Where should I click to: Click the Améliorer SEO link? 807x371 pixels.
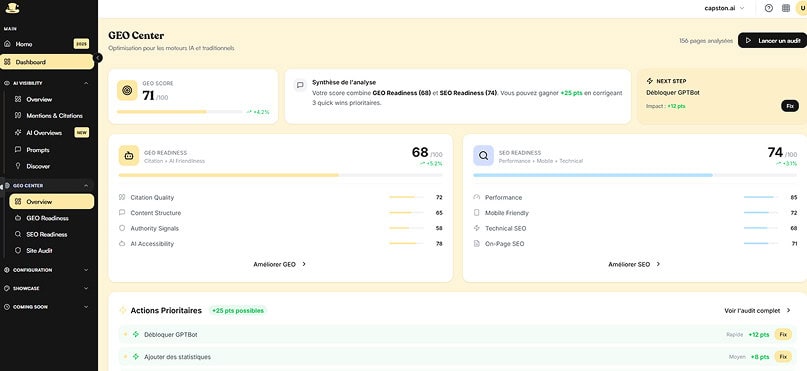coord(635,264)
